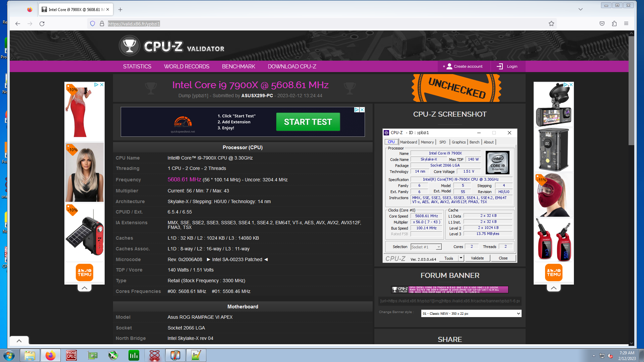Click the UNCHECKED validation badge
Image resolution: width=644 pixels, height=362 pixels.
pyautogui.click(x=457, y=88)
